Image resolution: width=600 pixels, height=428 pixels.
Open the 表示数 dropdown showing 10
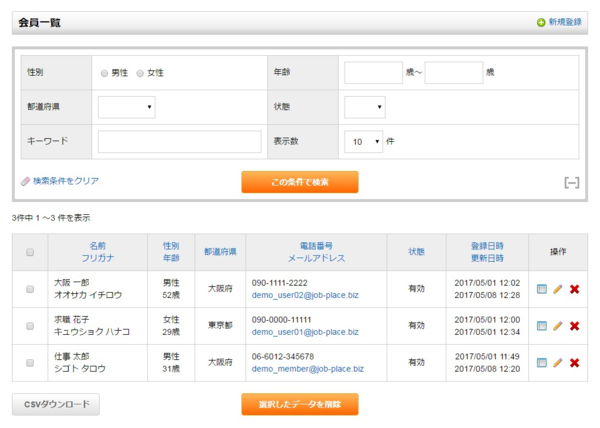pyautogui.click(x=364, y=142)
